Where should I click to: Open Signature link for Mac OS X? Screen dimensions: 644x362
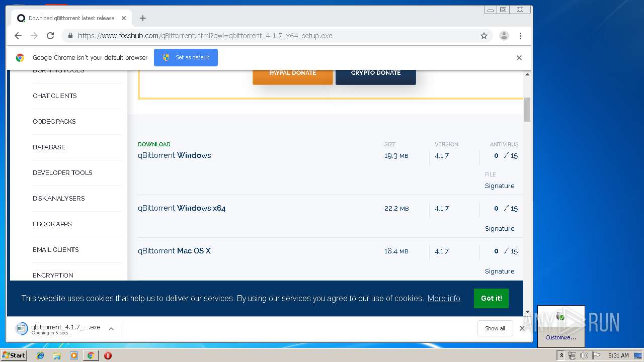click(x=500, y=271)
